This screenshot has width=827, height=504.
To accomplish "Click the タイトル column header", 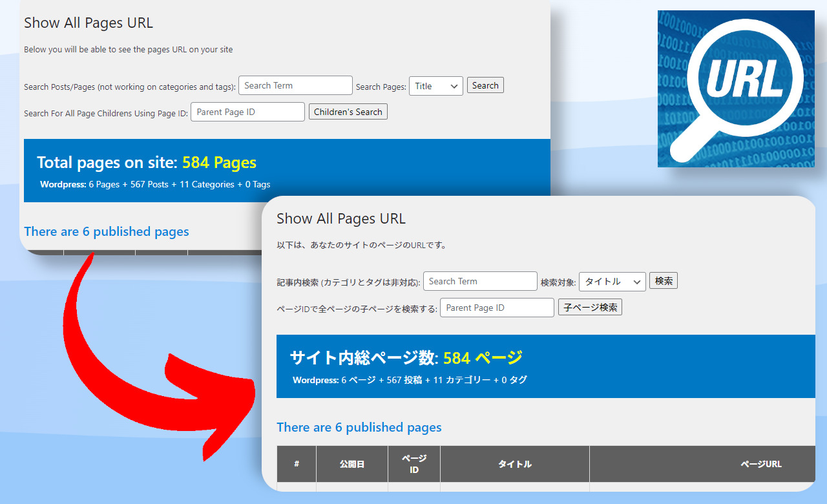I will pos(515,464).
